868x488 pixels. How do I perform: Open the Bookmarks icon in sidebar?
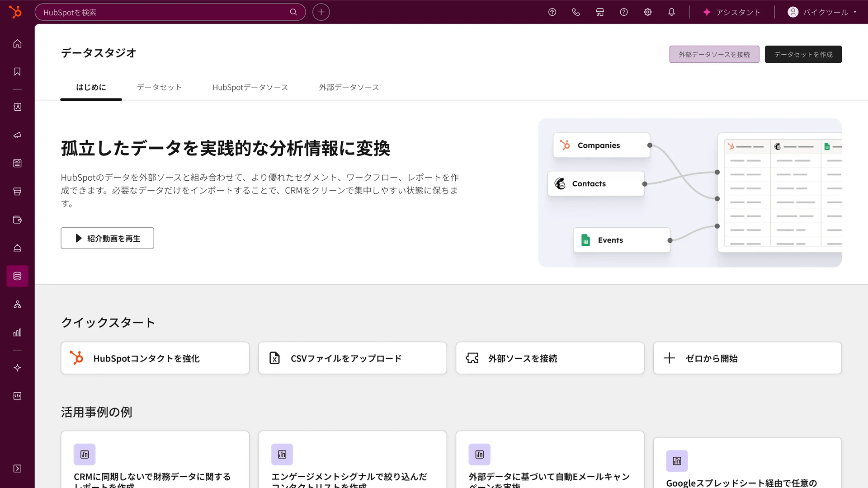17,71
